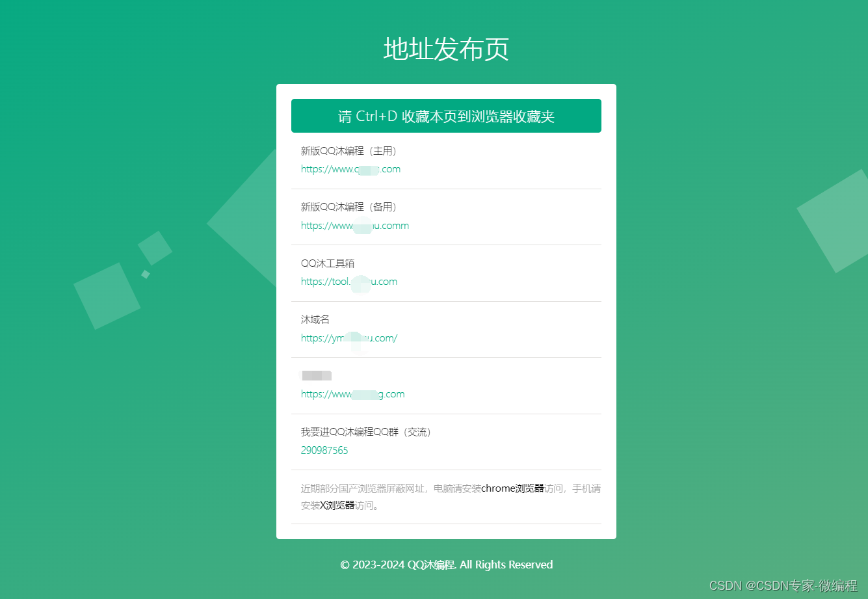Open the 新版QQ沐编程（备用）link

pyautogui.click(x=354, y=225)
